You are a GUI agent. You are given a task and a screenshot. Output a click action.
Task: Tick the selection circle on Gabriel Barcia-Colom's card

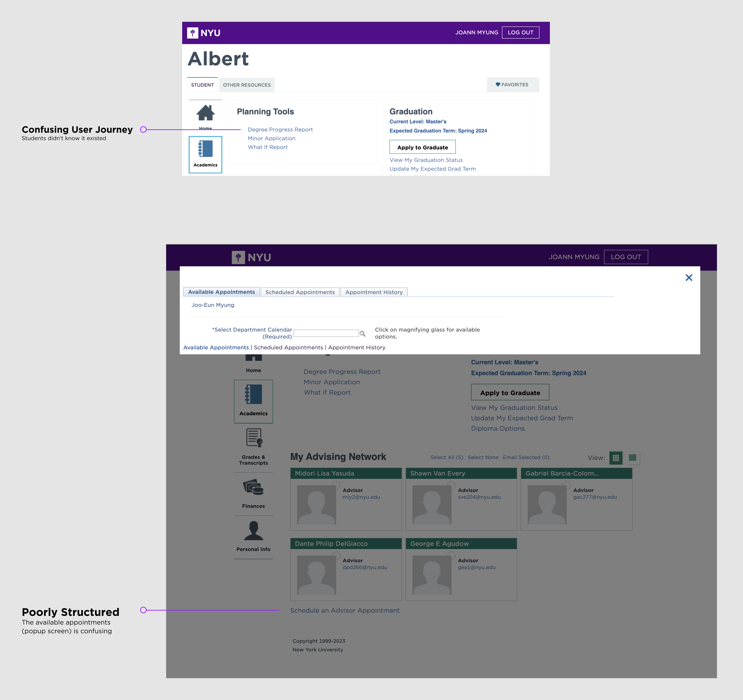pos(567,485)
